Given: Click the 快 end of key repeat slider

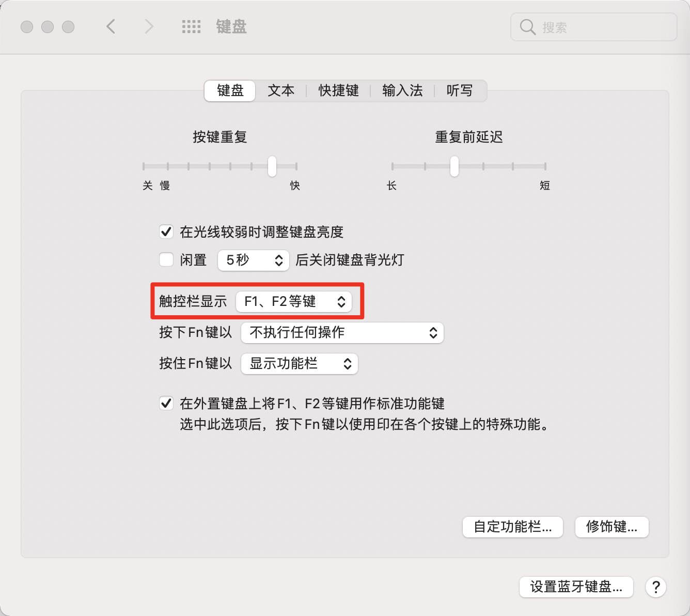Looking at the screenshot, I should [295, 186].
